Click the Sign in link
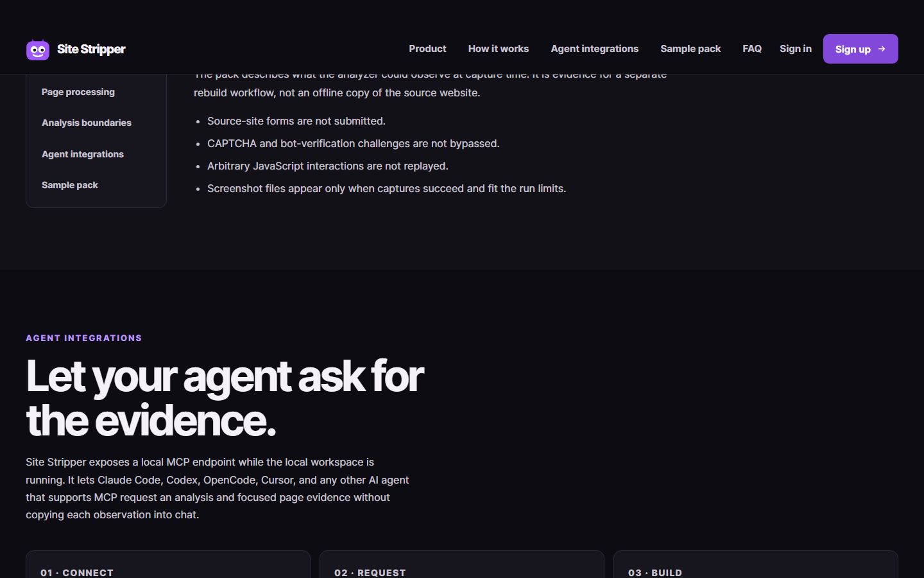Screen dimensions: 924x578 click(x=796, y=49)
